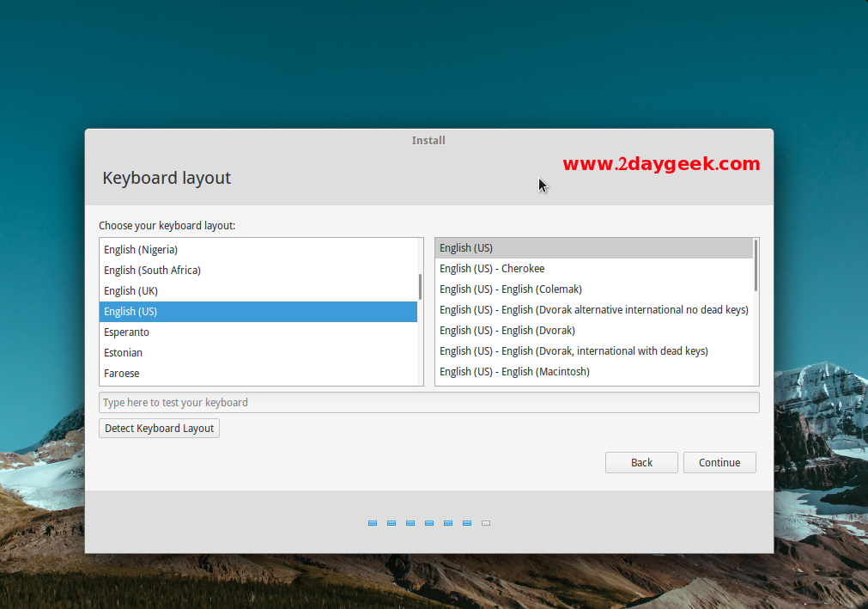Choose the Cherokee variant

tap(492, 268)
